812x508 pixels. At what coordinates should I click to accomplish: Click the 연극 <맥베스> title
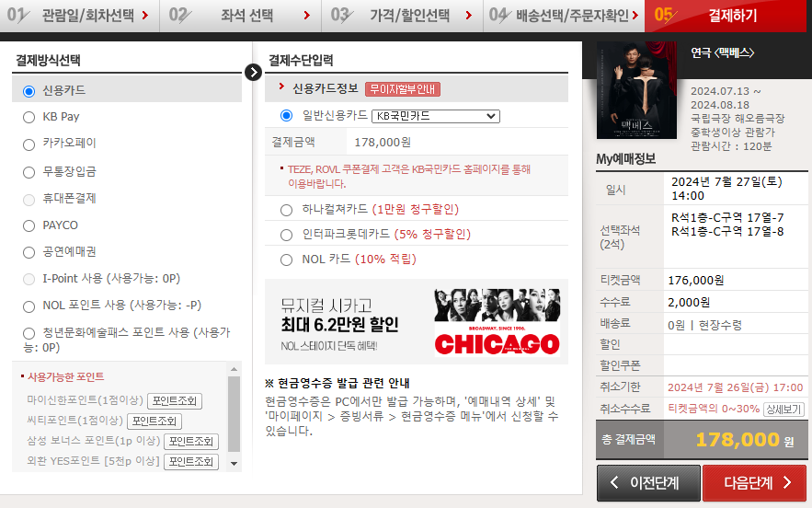click(x=723, y=52)
